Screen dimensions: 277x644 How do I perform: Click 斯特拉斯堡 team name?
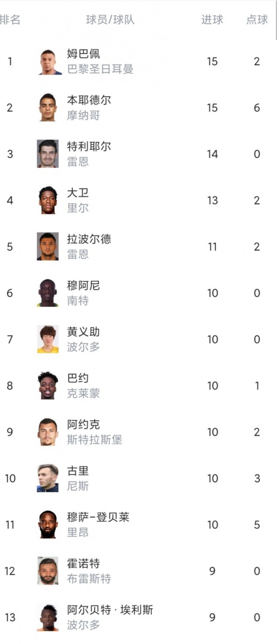click(x=95, y=440)
